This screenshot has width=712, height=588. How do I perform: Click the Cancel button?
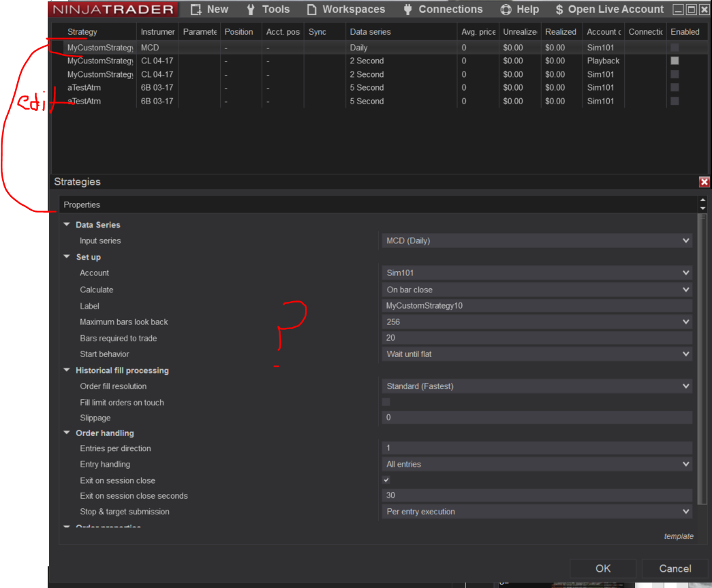click(x=675, y=568)
